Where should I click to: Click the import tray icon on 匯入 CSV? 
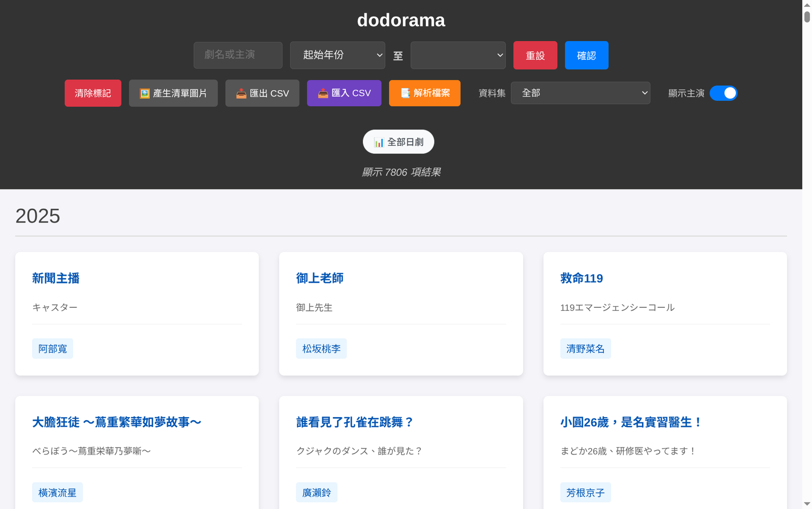click(x=323, y=93)
